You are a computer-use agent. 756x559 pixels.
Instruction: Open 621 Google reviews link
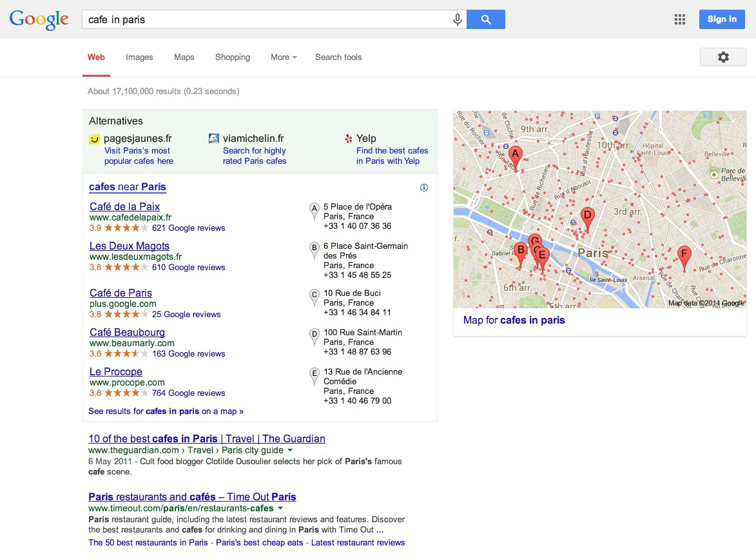[188, 228]
